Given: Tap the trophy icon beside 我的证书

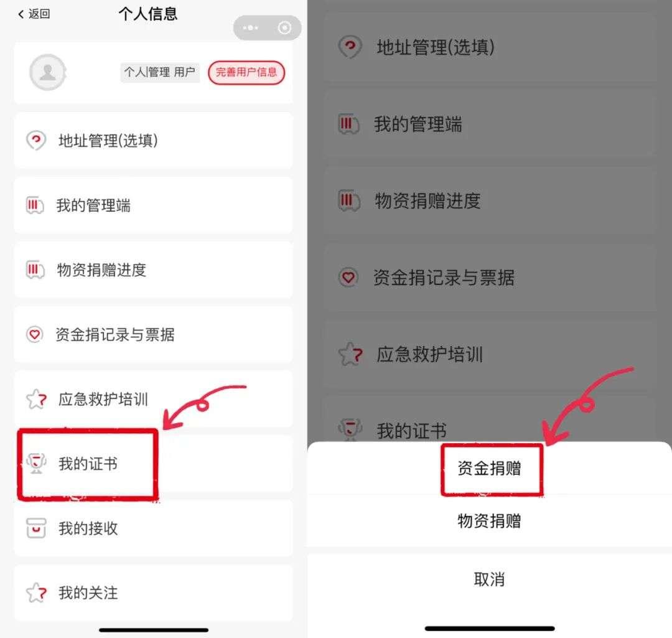Looking at the screenshot, I should (37, 464).
